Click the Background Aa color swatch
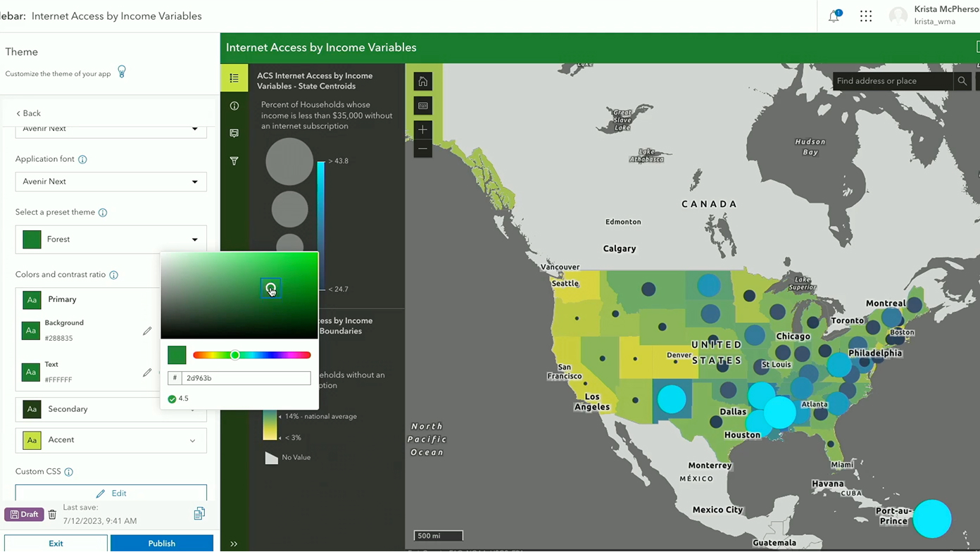The height and width of the screenshot is (552, 980). click(x=31, y=330)
